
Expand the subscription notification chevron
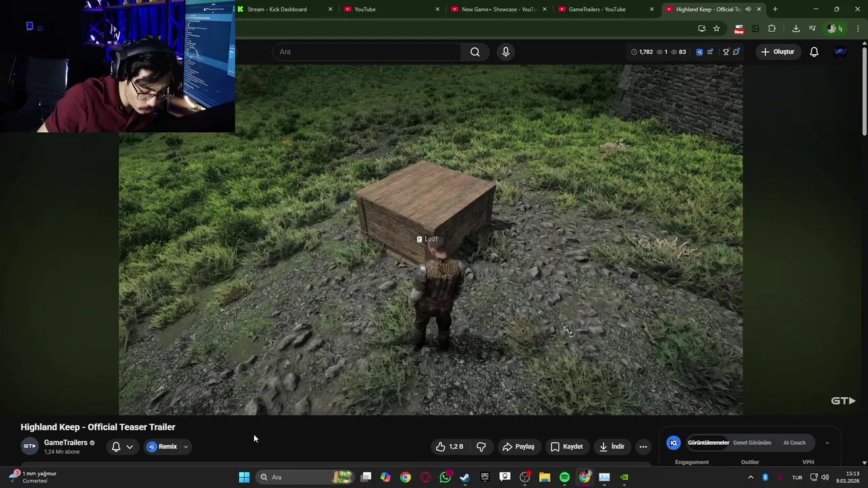130,447
